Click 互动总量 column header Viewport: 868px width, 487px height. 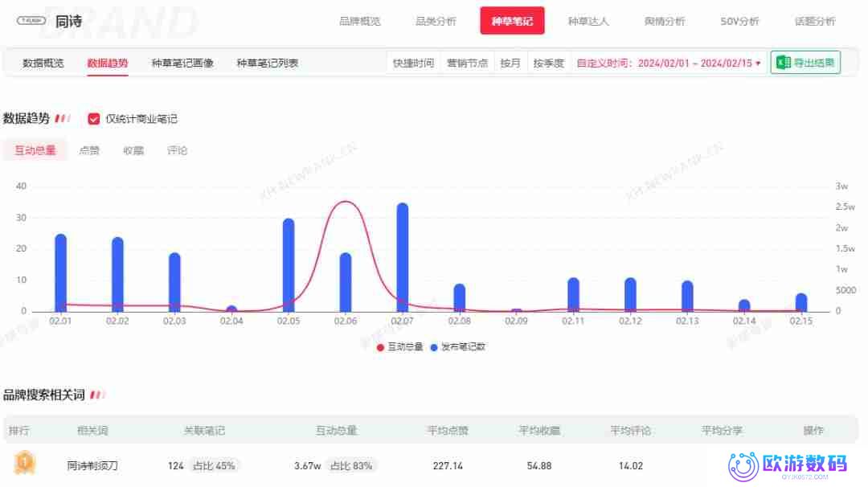click(337, 431)
